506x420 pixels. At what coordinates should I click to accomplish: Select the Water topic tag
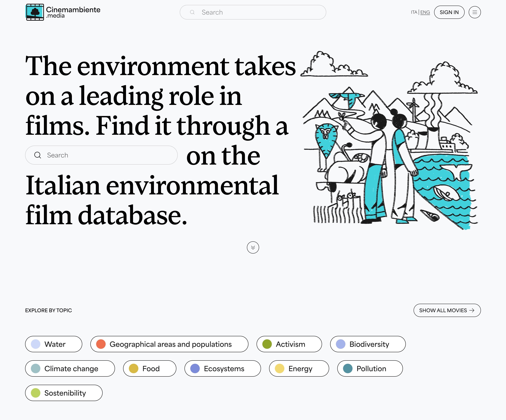(x=53, y=344)
